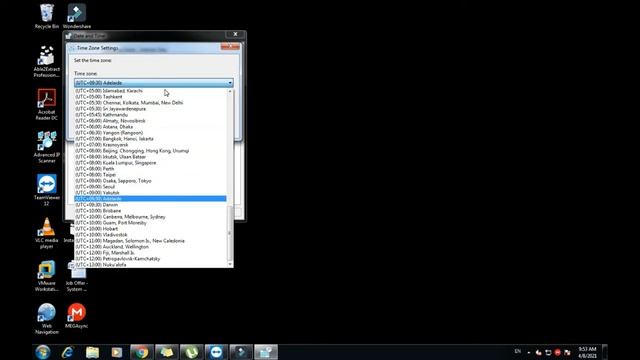640x360 pixels.
Task: Choose Osaka, Sapporo, Tokyo time zone
Action: (150, 180)
